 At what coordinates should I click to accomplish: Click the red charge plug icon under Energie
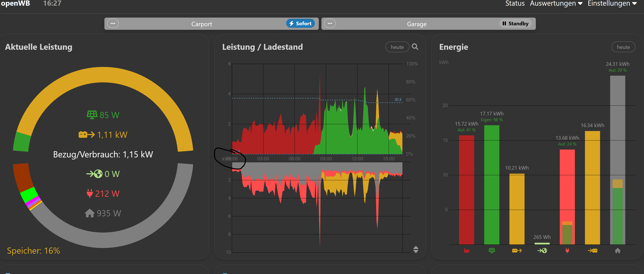[x=567, y=250]
